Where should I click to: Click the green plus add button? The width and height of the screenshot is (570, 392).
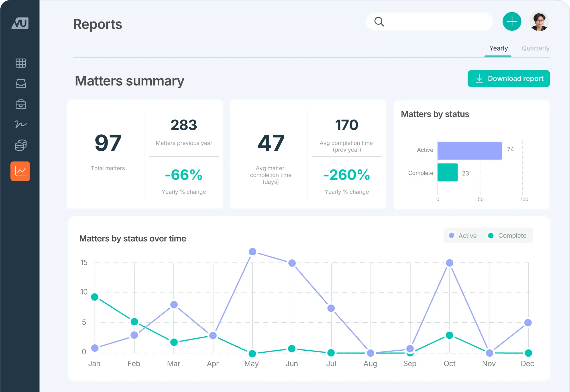click(x=512, y=21)
